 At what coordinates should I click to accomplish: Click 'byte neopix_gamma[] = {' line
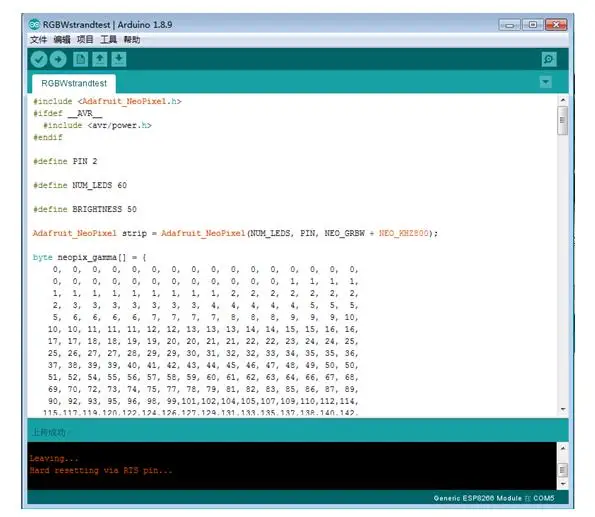tap(90, 257)
